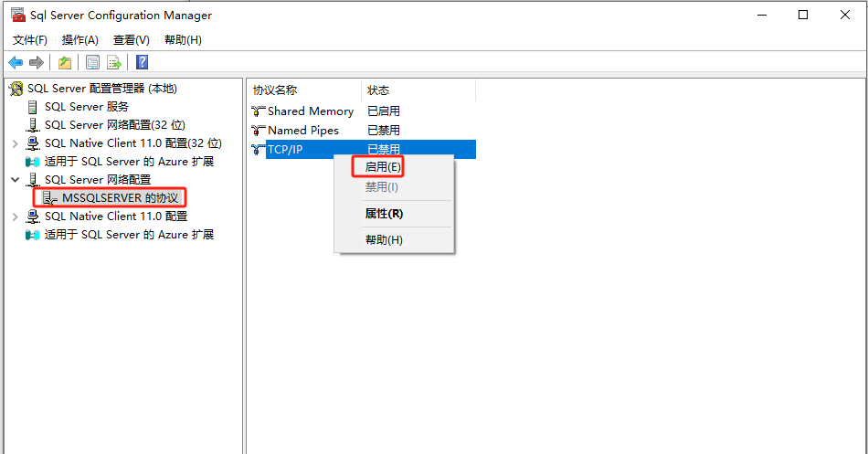The height and width of the screenshot is (454, 868).
Task: Click the SQL Native Client 11.0 配置(32 位) icon
Action: coord(33,143)
